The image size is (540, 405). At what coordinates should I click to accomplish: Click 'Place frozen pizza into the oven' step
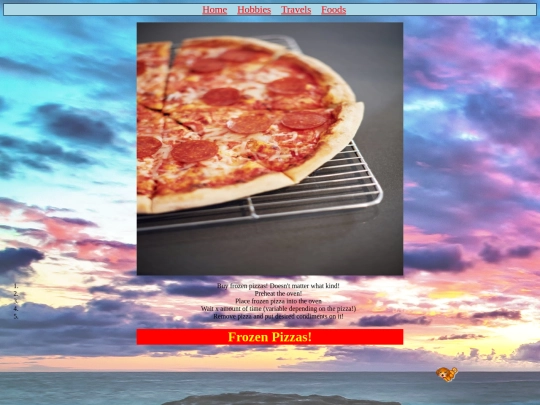pos(278,301)
